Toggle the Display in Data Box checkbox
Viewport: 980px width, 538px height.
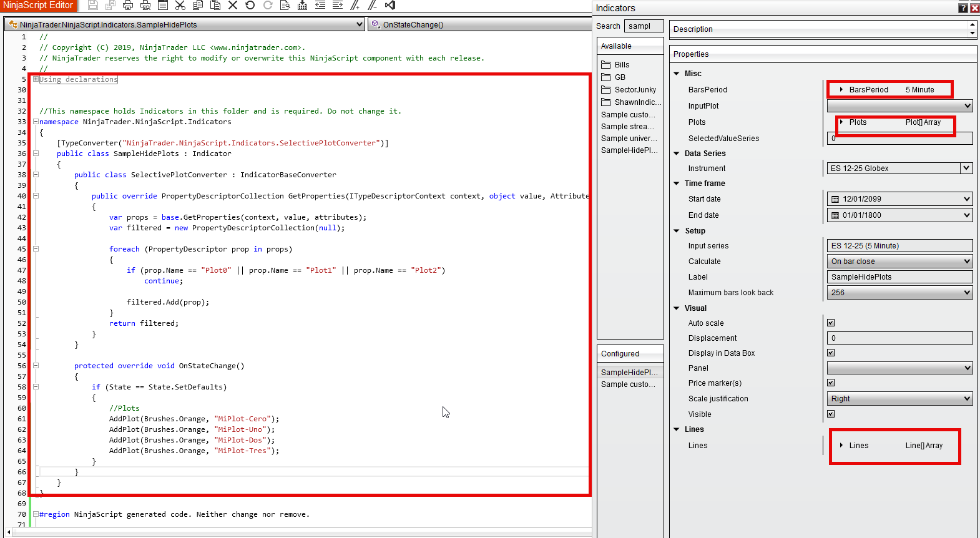831,353
